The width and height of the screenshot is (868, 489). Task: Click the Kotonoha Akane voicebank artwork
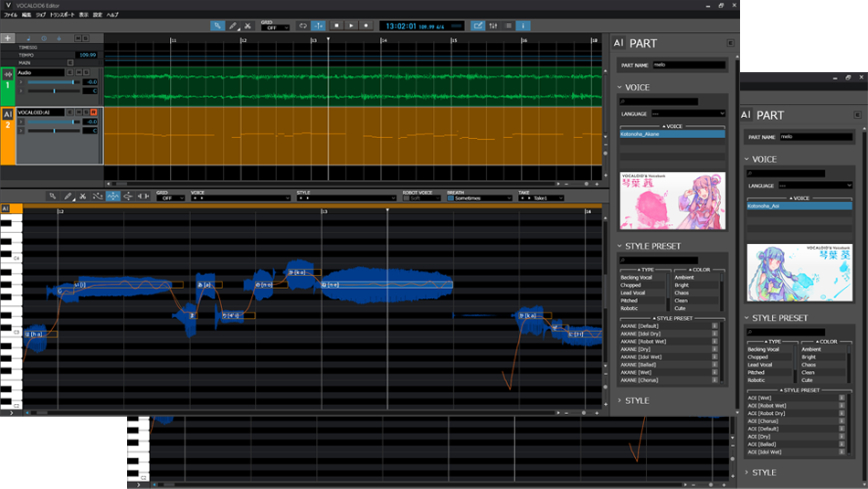click(x=672, y=200)
